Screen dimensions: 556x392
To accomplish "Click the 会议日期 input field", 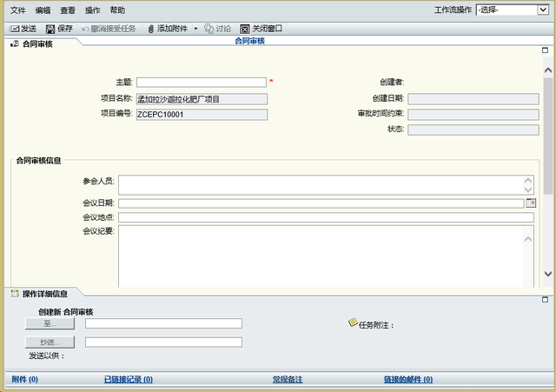I will 321,203.
